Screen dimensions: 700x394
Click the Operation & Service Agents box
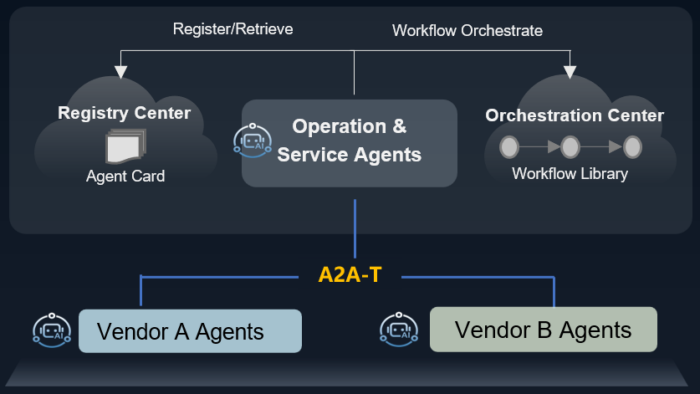coord(349,143)
